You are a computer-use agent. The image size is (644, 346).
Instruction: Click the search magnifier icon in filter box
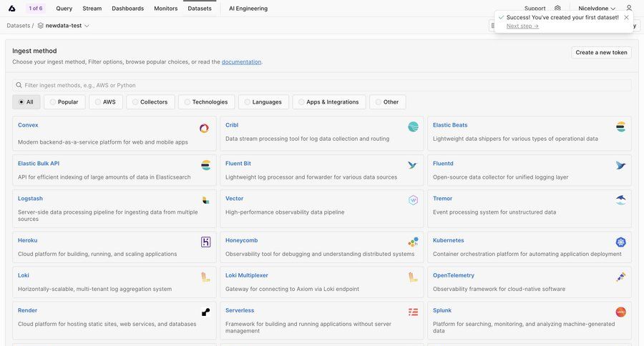19,85
